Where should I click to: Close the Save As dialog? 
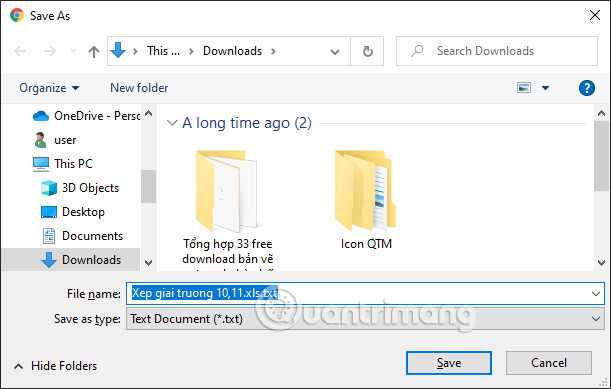[x=595, y=15]
